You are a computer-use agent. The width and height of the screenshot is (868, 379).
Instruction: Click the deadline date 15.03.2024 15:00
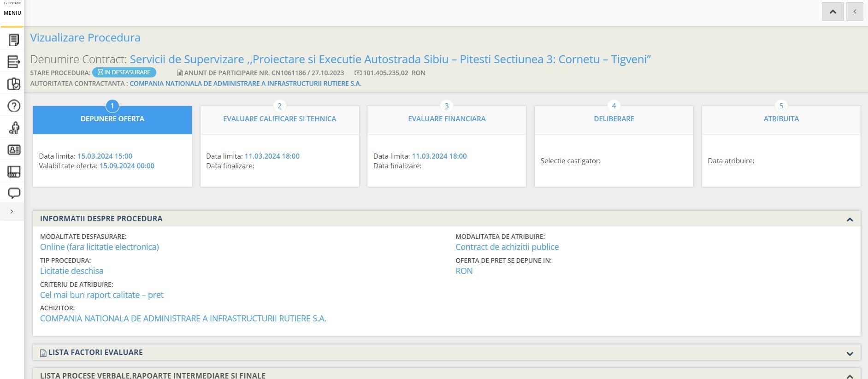coord(105,156)
